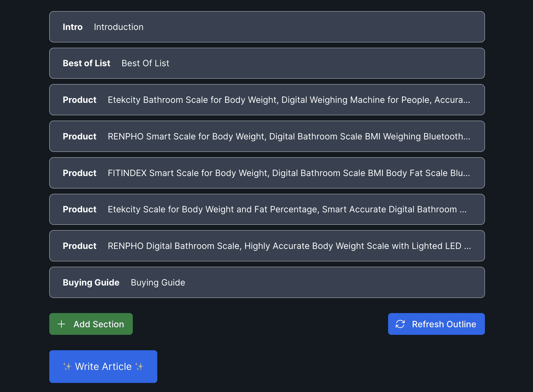Click the 'Introduction' title text
The image size is (533, 392).
[x=119, y=27]
